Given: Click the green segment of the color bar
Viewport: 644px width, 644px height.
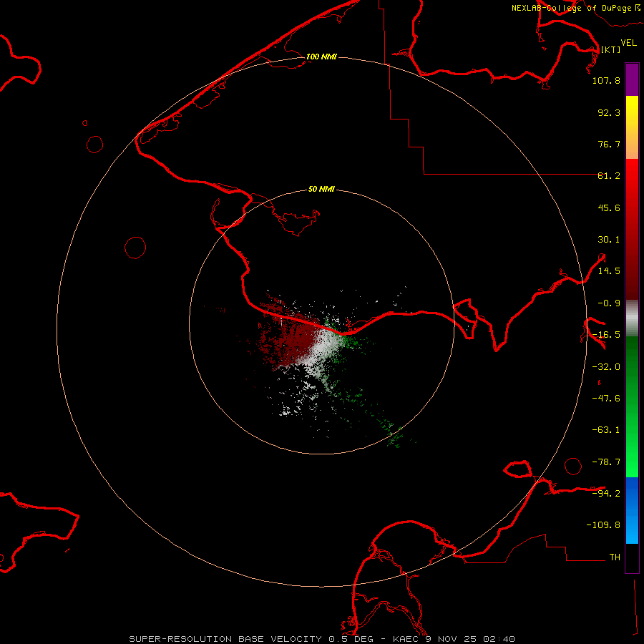Looking at the screenshot, I should click(x=632, y=406).
